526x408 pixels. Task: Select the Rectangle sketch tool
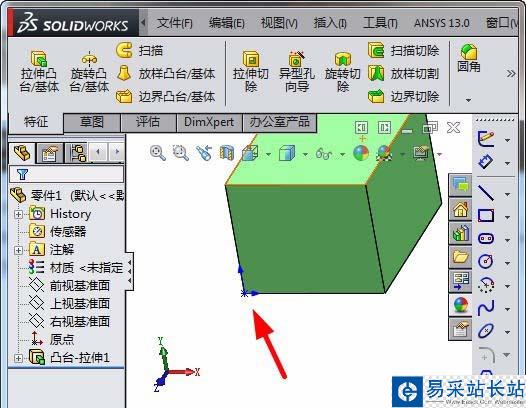pos(486,216)
